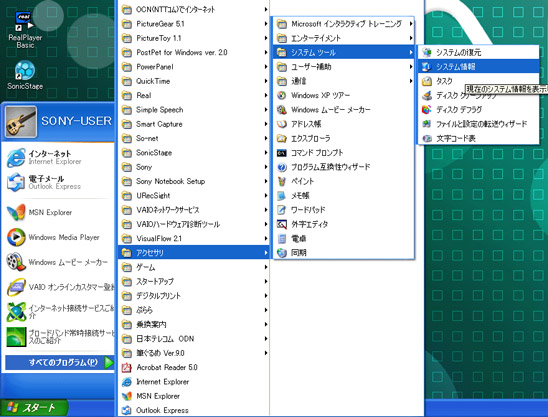Expand PostPet for Windows ver. 2.0 folder

[193, 52]
